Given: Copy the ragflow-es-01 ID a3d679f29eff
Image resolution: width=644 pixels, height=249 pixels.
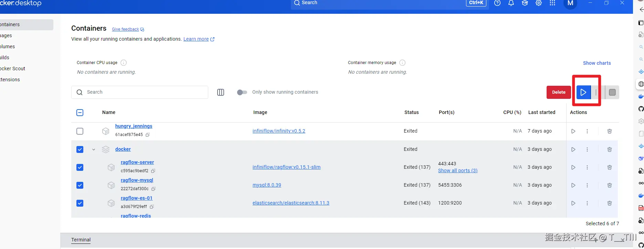Looking at the screenshot, I should coord(152,207).
